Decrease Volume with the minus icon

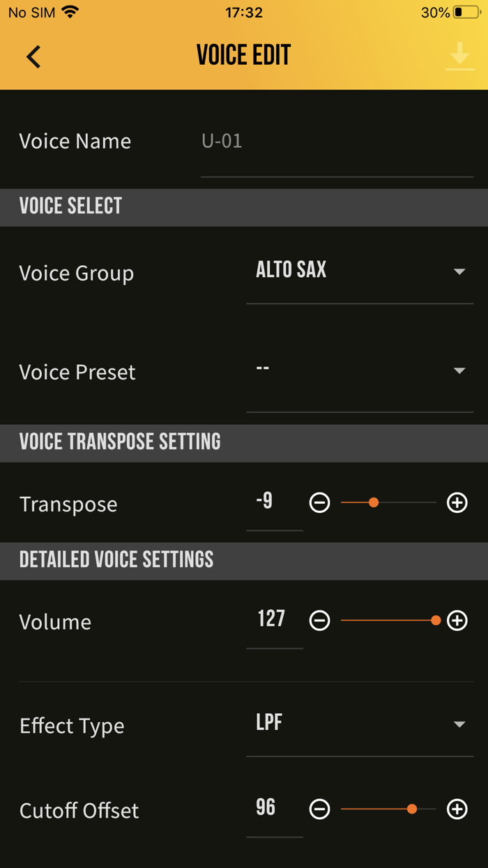319,620
